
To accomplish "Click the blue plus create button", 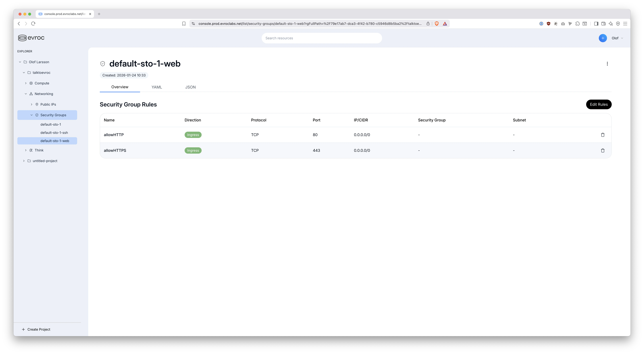I will (x=603, y=38).
